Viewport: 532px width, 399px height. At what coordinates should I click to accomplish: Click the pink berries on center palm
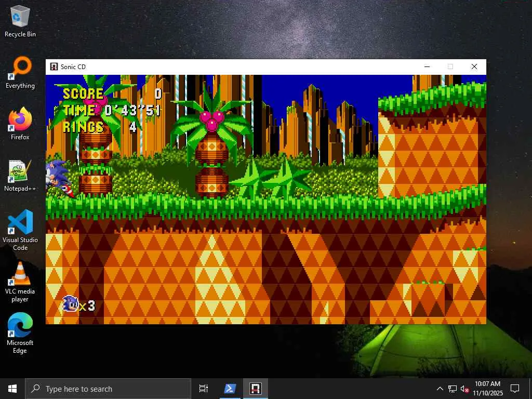click(212, 121)
